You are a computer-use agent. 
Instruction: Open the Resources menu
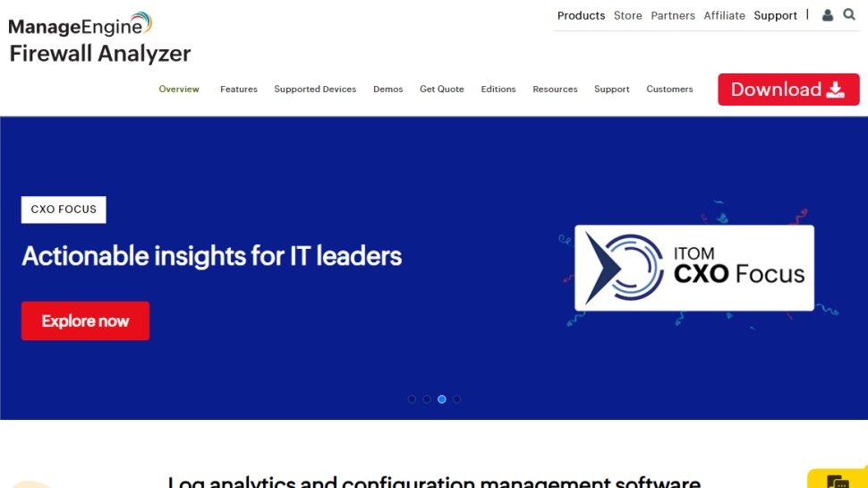(555, 90)
